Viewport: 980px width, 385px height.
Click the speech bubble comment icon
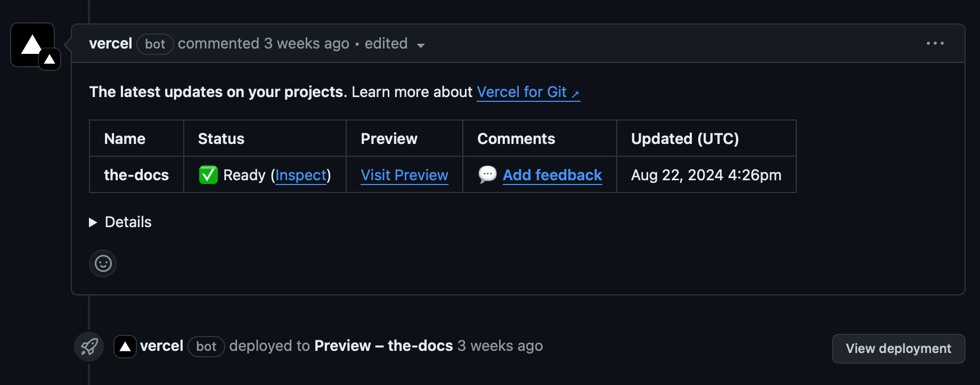point(487,174)
